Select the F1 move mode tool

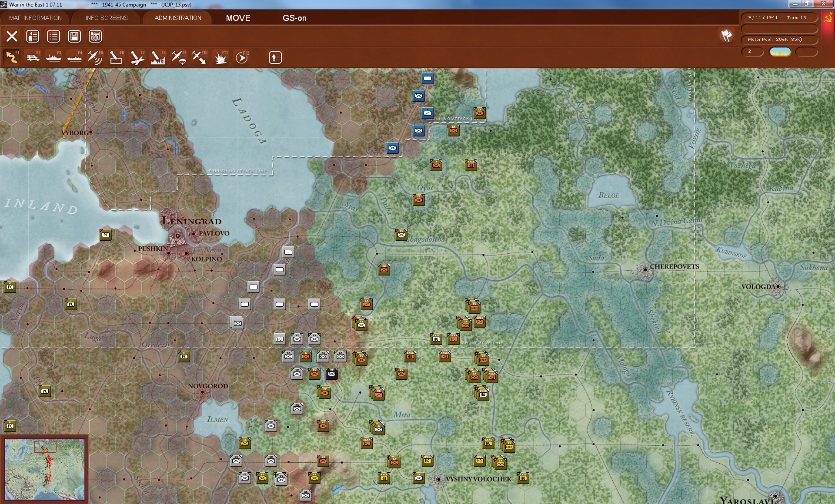click(x=12, y=57)
